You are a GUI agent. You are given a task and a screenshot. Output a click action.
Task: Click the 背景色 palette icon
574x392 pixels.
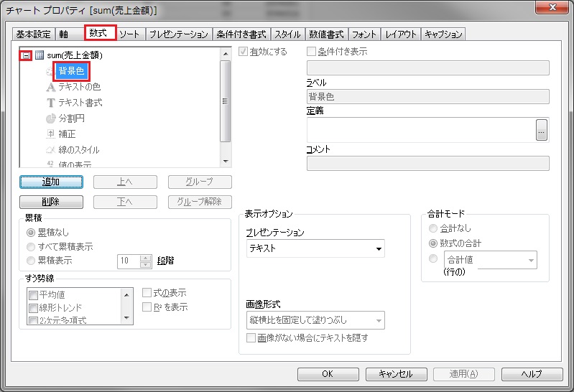click(50, 71)
